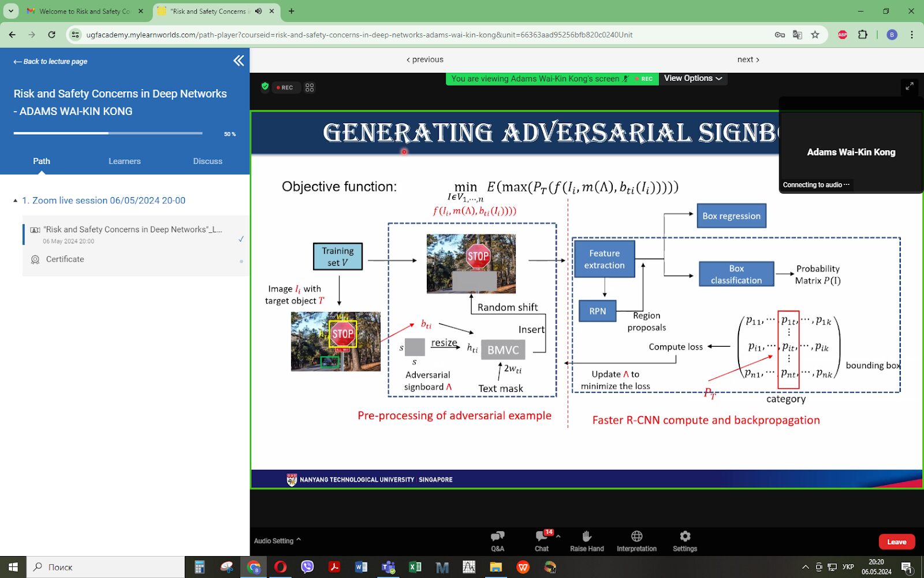
Task: Open Adobe Acrobat from taskbar
Action: click(334, 567)
